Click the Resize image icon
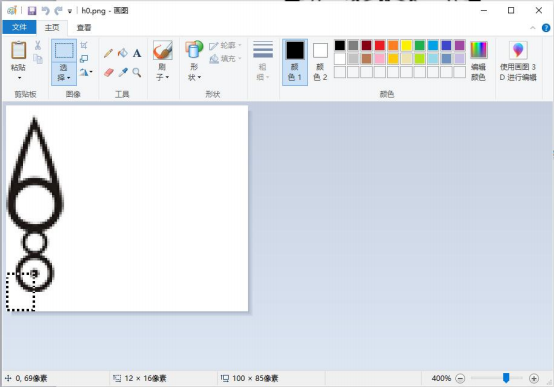554x387 pixels. click(84, 59)
